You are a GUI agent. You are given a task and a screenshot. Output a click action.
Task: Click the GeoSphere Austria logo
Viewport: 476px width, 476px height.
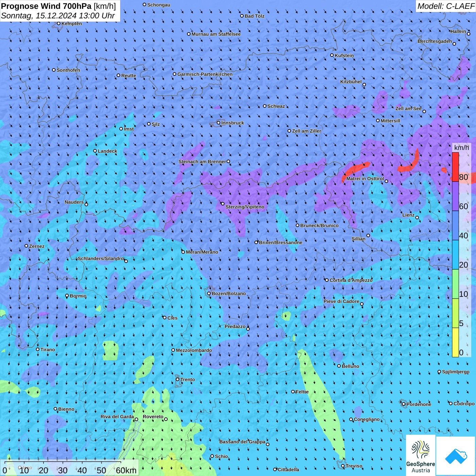coord(421,456)
